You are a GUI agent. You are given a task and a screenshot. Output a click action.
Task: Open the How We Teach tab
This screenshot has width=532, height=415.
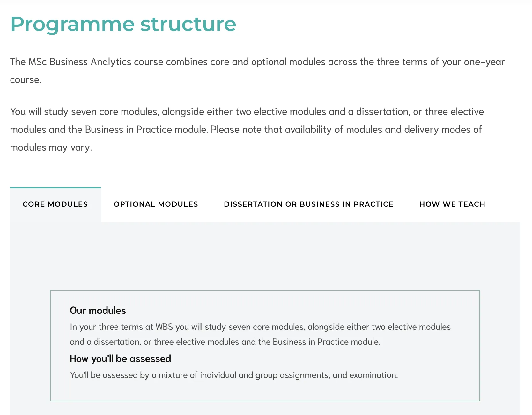[x=452, y=204]
